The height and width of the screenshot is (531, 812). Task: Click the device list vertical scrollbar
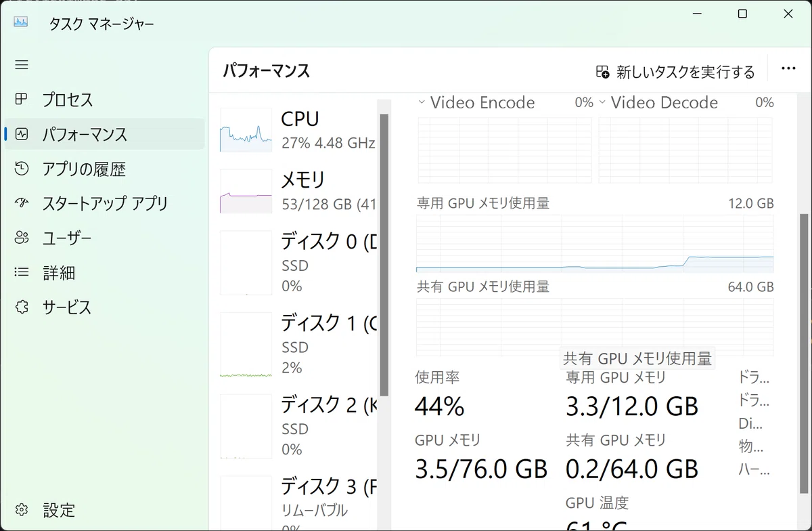pos(384,254)
